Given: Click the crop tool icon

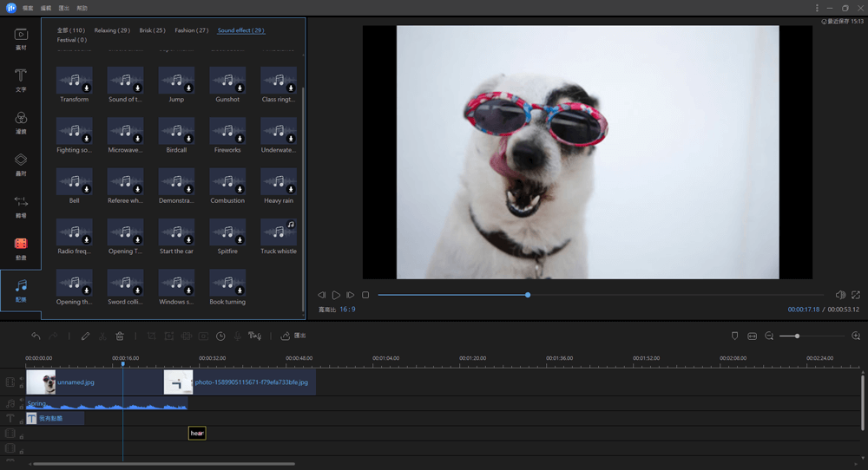Looking at the screenshot, I should pos(152,336).
